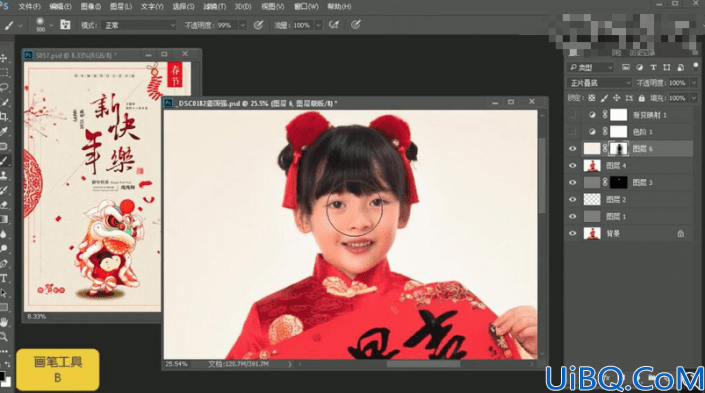
Task: Hide the 图层 2 layer
Action: pyautogui.click(x=572, y=200)
